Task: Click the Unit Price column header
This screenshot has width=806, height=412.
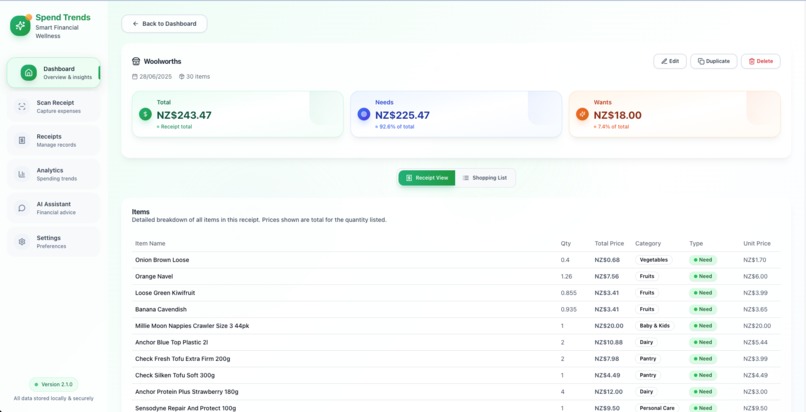Action: click(x=757, y=244)
